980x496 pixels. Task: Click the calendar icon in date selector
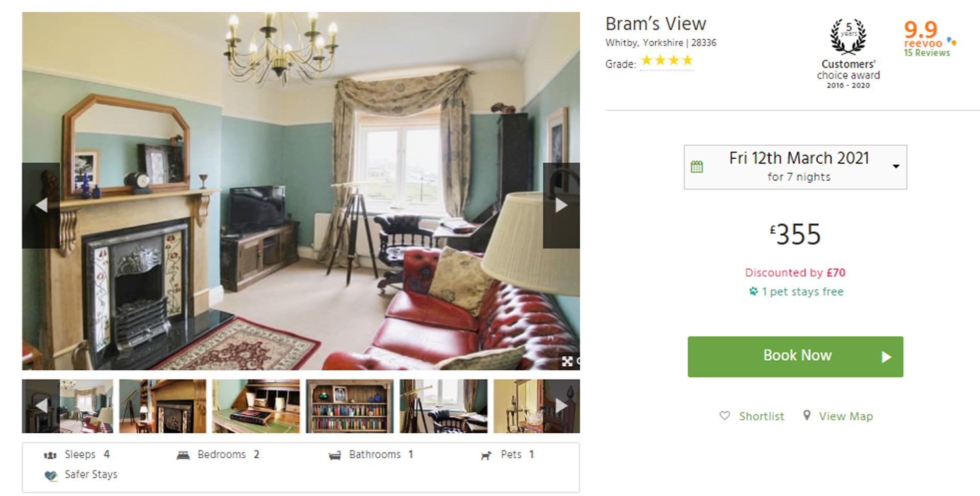click(x=697, y=166)
